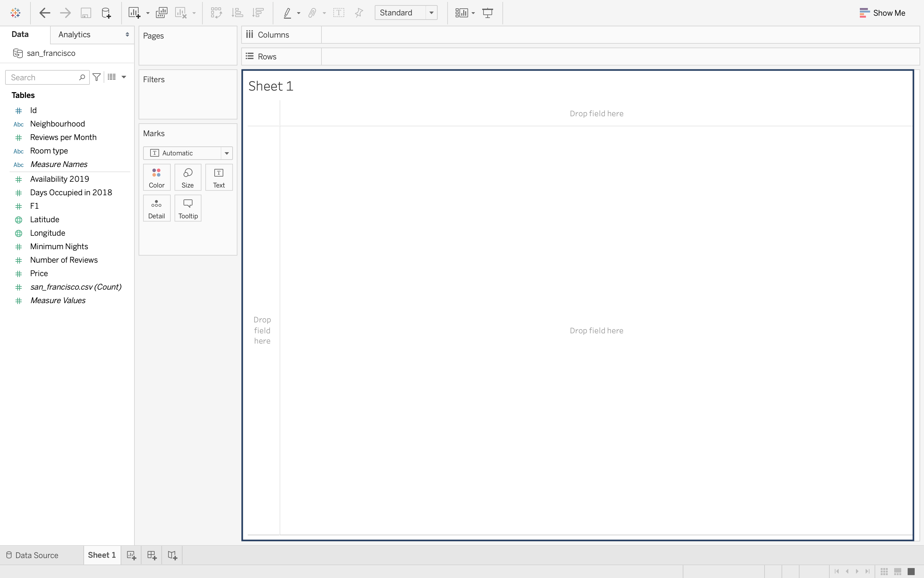Click the filter fields funnel icon

click(97, 77)
